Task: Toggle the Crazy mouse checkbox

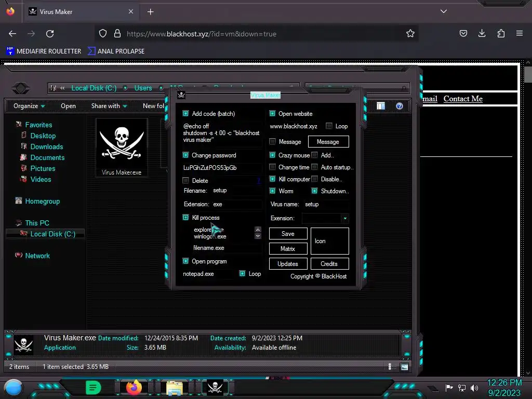Action: click(272, 155)
